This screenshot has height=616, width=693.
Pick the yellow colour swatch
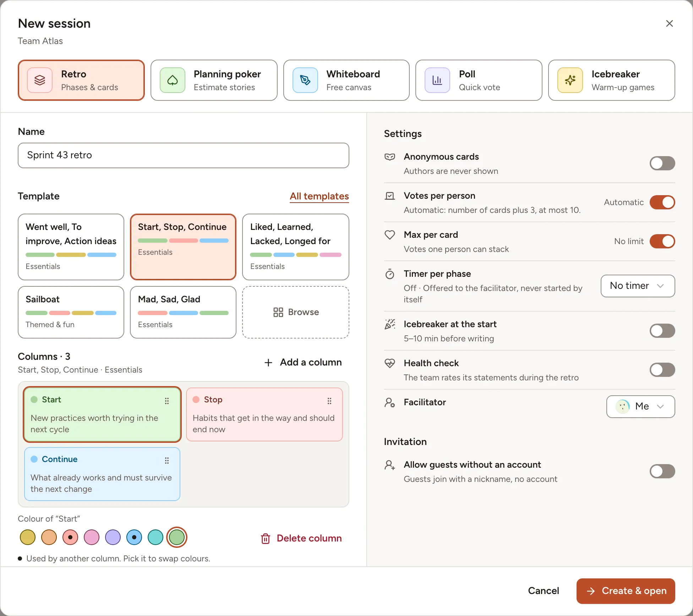(x=28, y=537)
